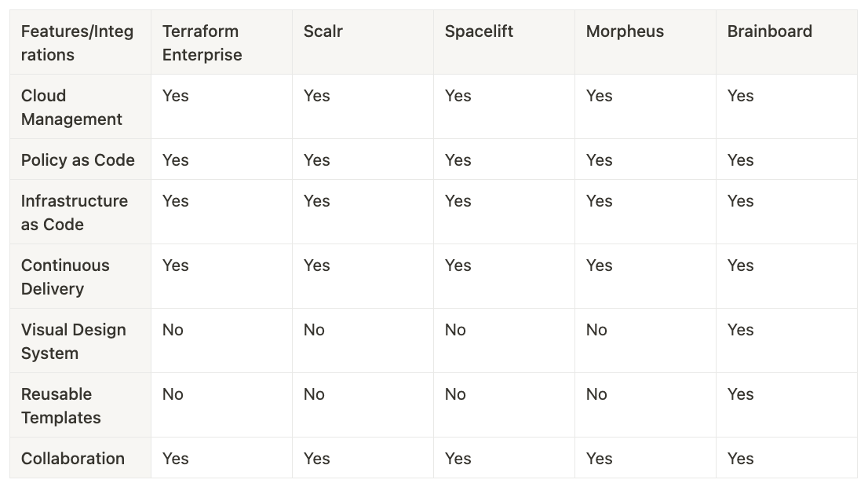
Task: Click the Features/Integrations header cell
Action: (80, 42)
